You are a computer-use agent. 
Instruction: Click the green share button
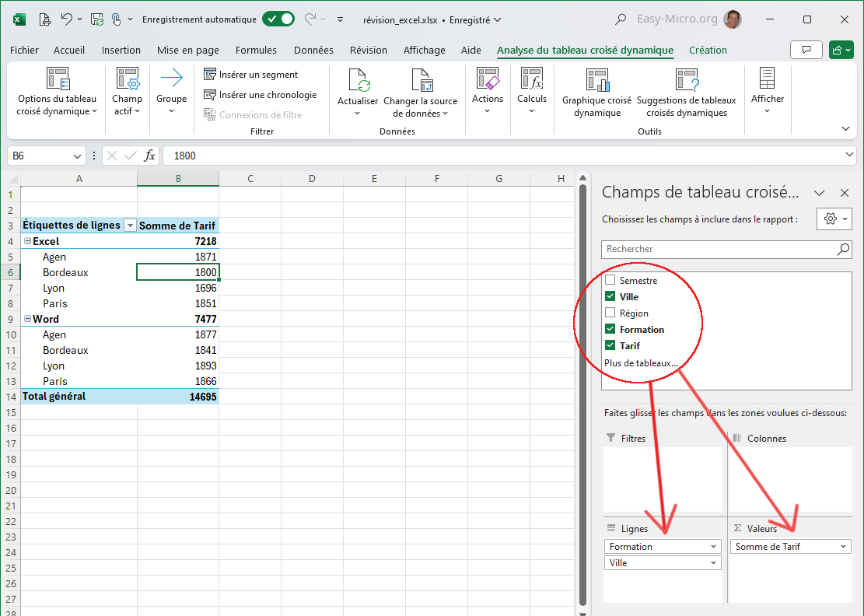[x=841, y=50]
